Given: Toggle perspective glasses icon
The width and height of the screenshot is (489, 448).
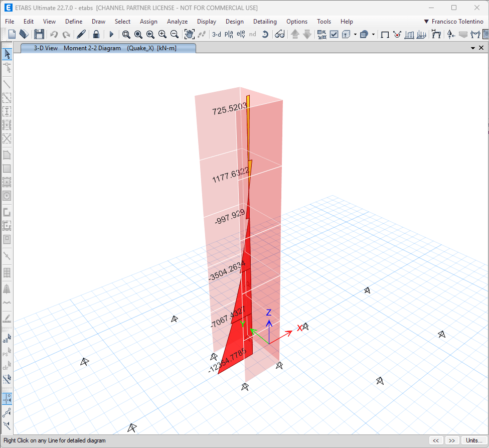Looking at the screenshot, I should (280, 34).
